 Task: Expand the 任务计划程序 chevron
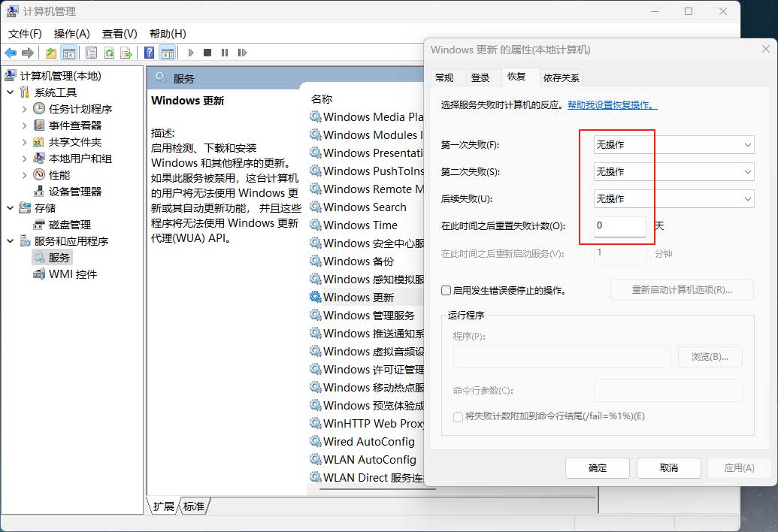(x=24, y=109)
